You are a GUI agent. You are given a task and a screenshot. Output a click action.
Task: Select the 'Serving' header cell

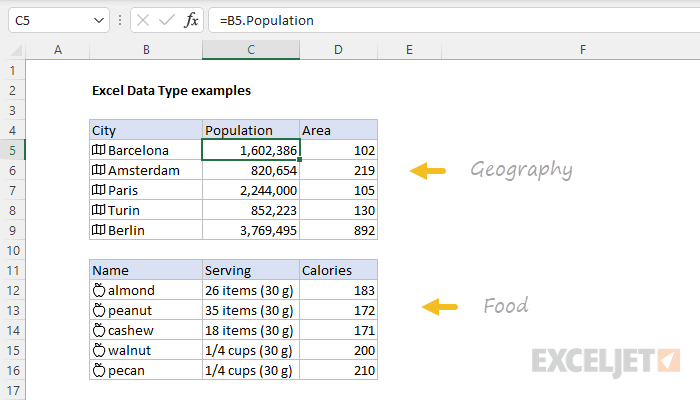[251, 271]
